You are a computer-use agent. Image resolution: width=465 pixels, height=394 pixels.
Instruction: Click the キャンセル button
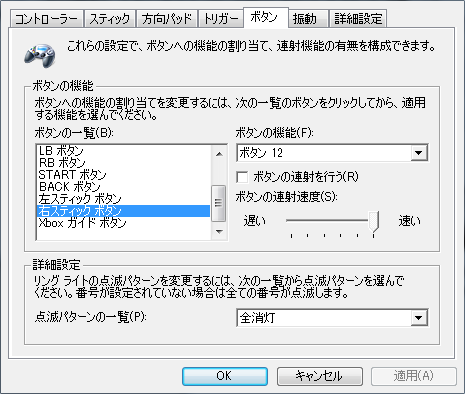[320, 376]
